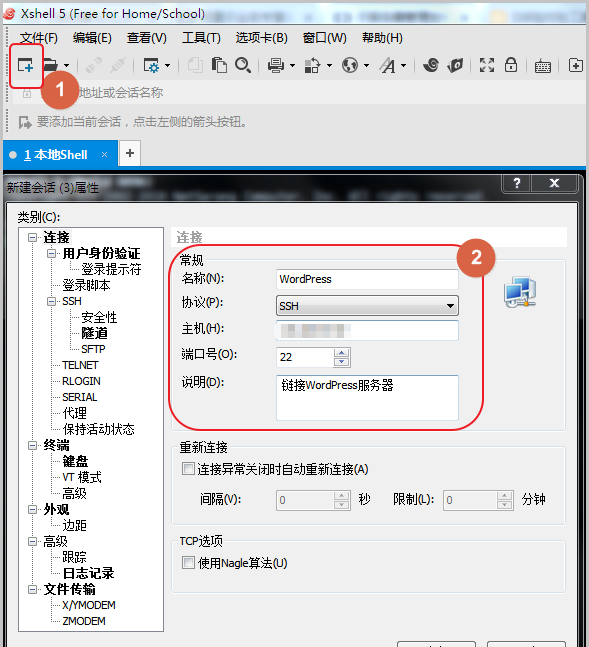Collapse the SSH tree node
The height and width of the screenshot is (647, 589).
pos(51,301)
